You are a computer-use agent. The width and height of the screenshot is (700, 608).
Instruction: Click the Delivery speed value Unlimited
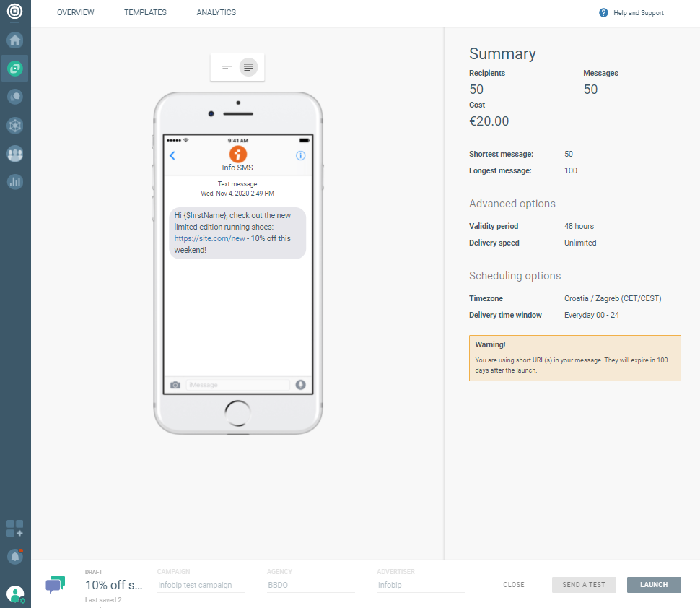click(x=580, y=243)
